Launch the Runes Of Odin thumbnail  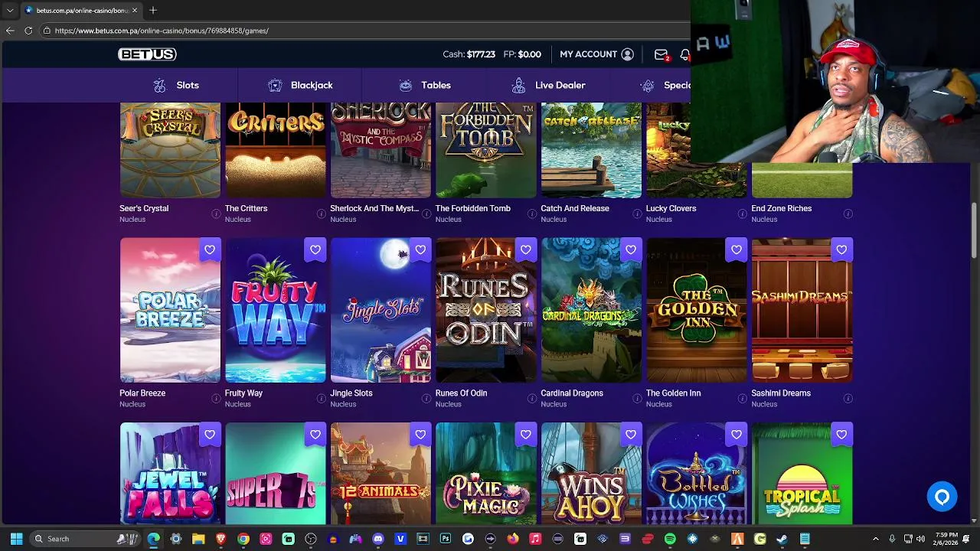pyautogui.click(x=486, y=310)
